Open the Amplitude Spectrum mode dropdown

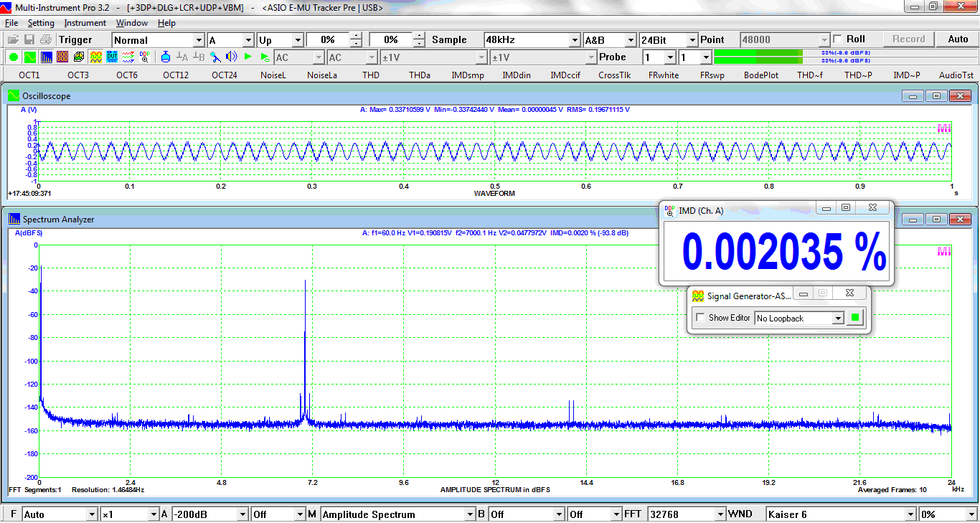tap(397, 514)
